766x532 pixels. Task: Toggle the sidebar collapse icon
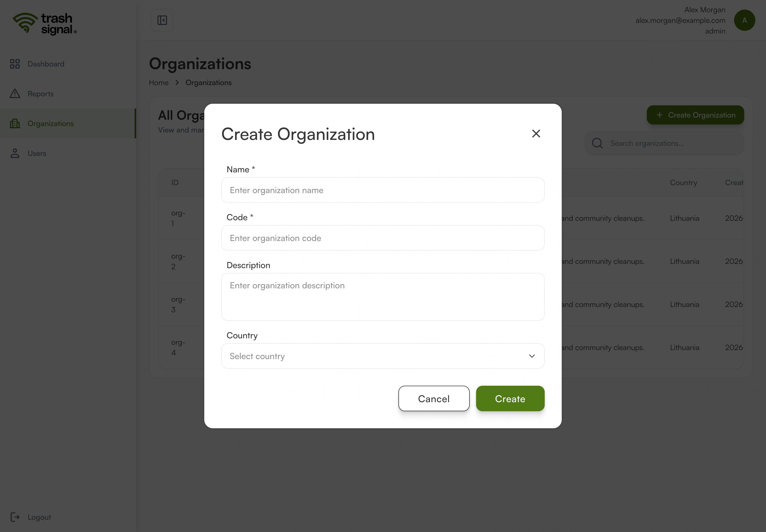coord(162,20)
